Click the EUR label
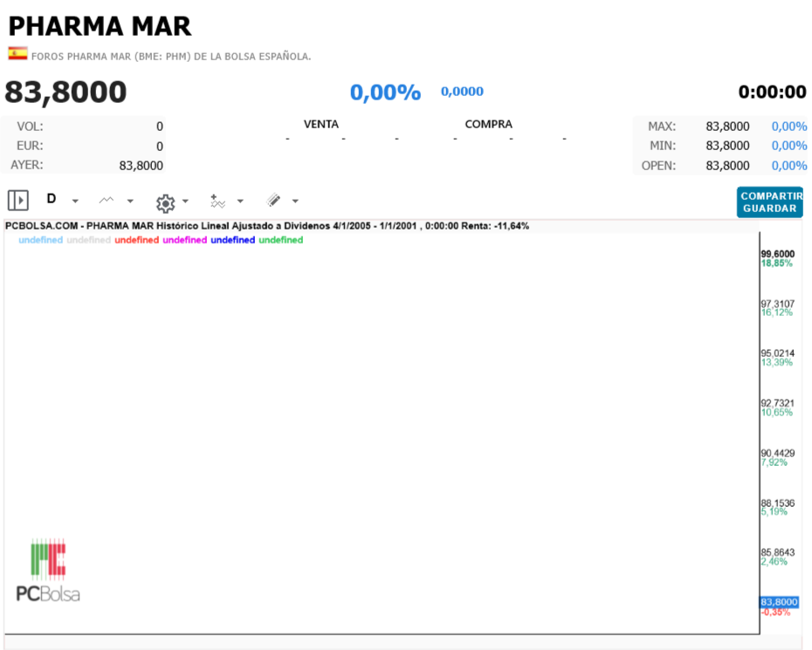The width and height of the screenshot is (812, 650). [30, 146]
